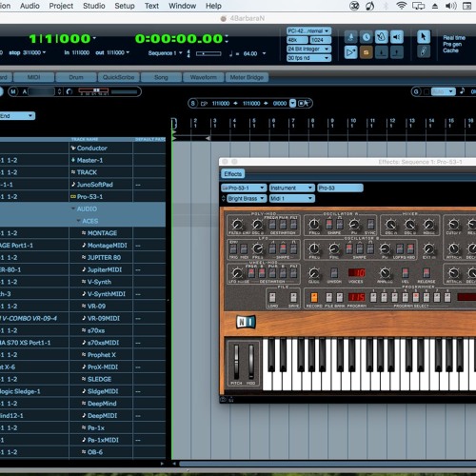Open the Pro-53-1 track dropdown in the Effects window
The height and width of the screenshot is (476, 476).
(x=244, y=188)
